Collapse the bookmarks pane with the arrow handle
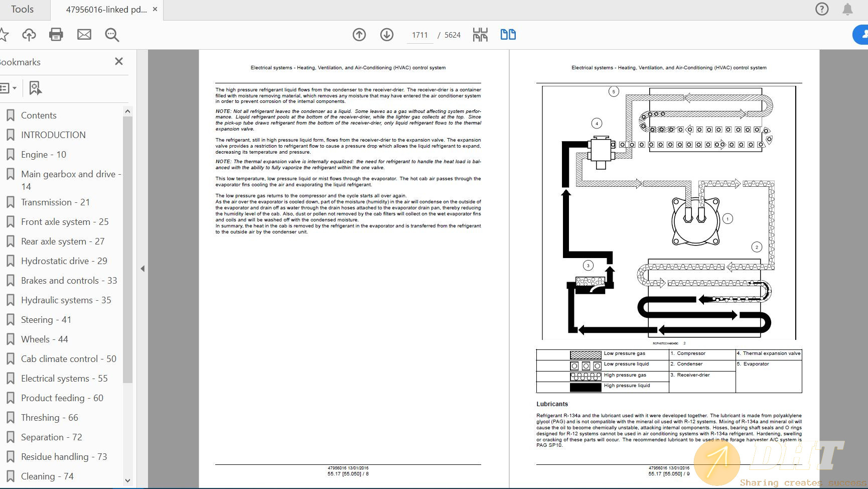Image resolution: width=868 pixels, height=489 pixels. pyautogui.click(x=142, y=269)
